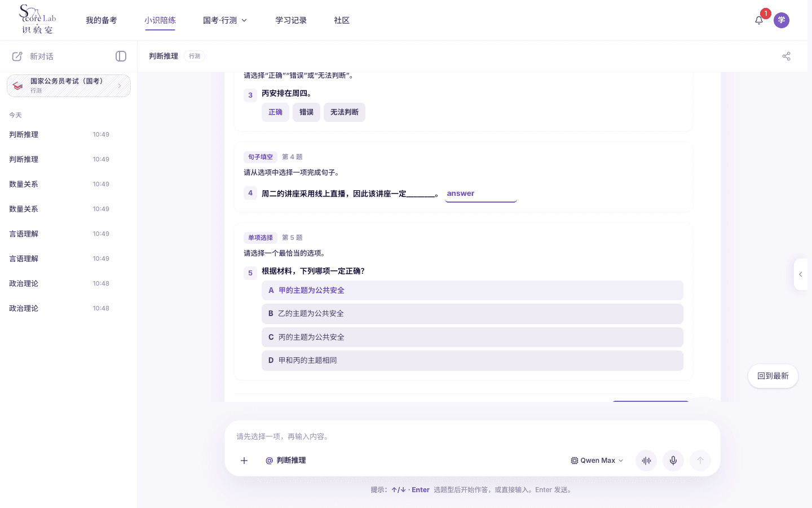This screenshot has height=508, width=812.
Task: Click the new chat compose icon
Action: click(x=17, y=56)
